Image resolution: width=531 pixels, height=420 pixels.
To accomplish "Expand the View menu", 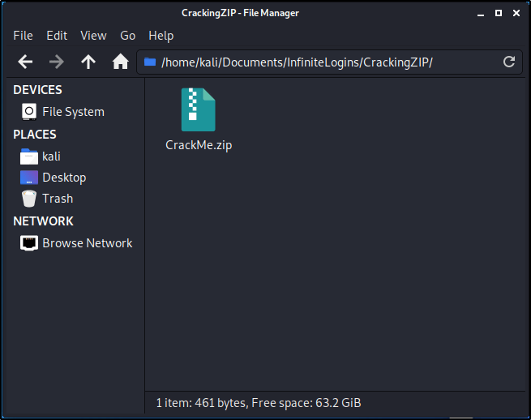I will 93,36.
